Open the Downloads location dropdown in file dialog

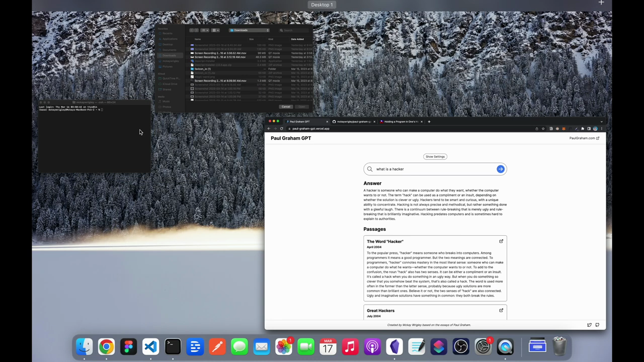tap(250, 30)
